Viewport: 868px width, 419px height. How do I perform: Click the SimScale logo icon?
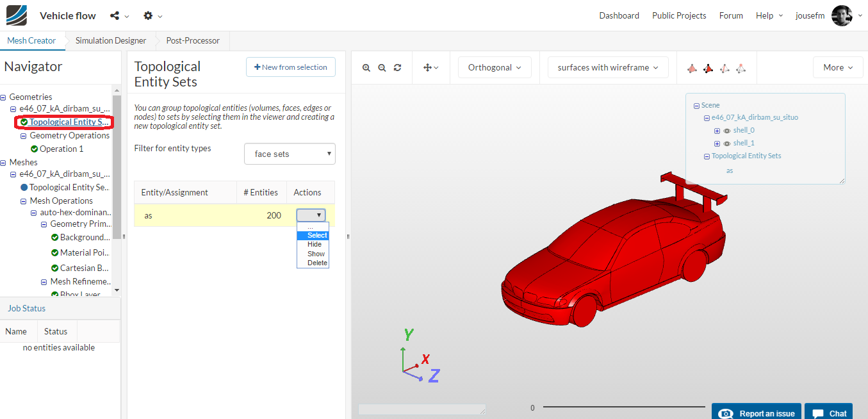17,15
